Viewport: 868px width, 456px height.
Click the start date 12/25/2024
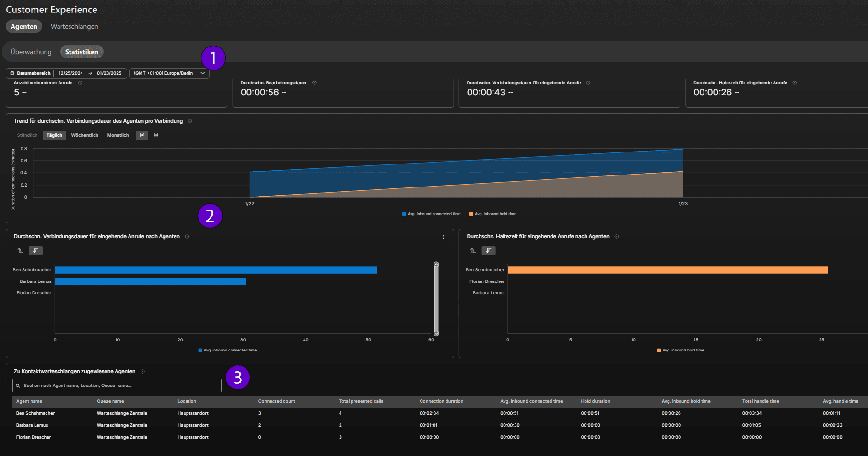click(x=70, y=73)
